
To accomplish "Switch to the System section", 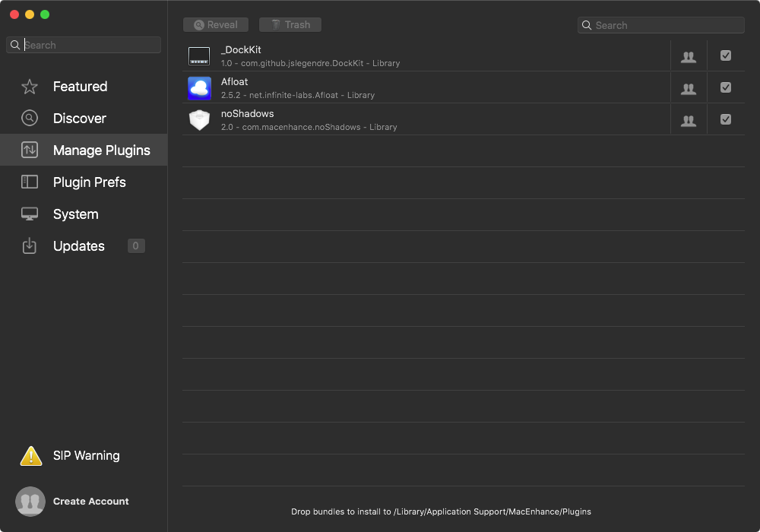I will (x=84, y=214).
